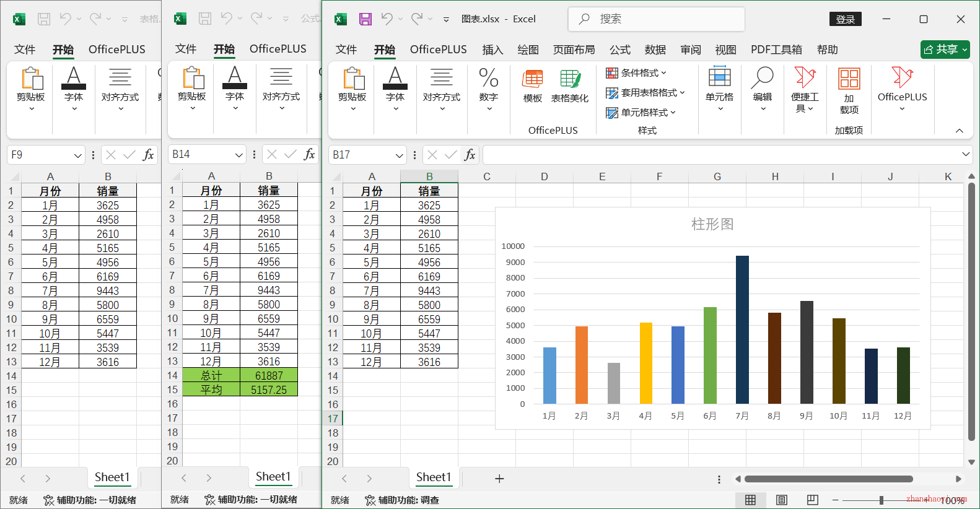
Task: Expand the Name Box dropdown showing B17
Action: tap(400, 155)
